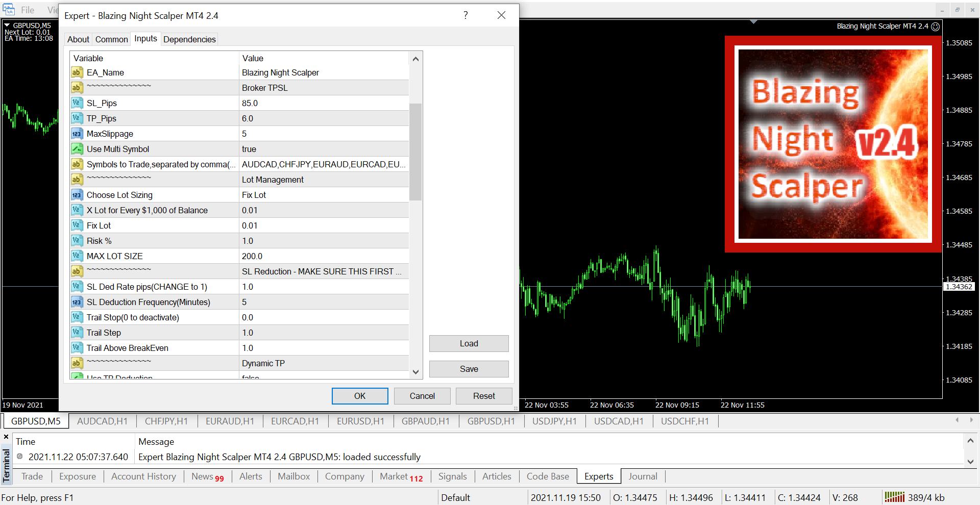Click the icon beside Trail Stop variable
This screenshot has width=980, height=505.
click(77, 317)
